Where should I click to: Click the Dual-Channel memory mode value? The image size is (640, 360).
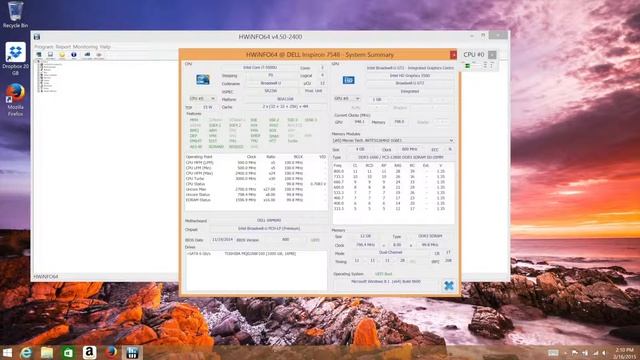pos(390,253)
